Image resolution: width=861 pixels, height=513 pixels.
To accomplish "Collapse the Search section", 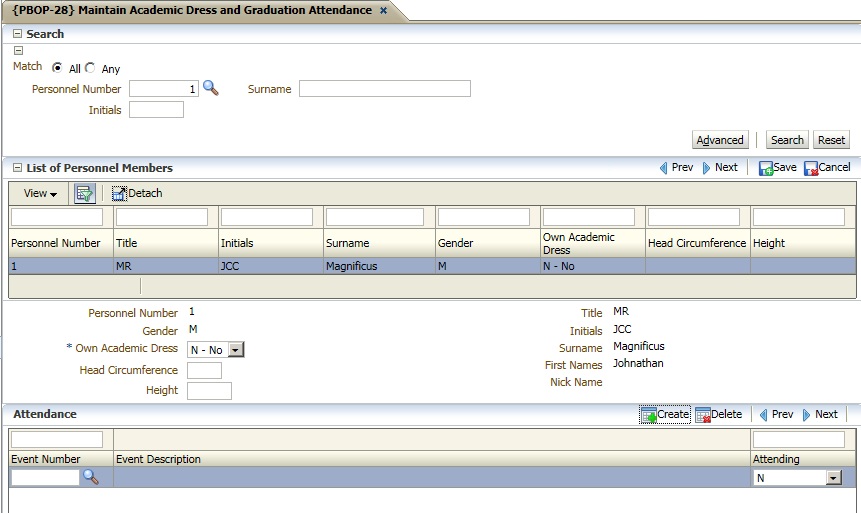I will pos(18,34).
